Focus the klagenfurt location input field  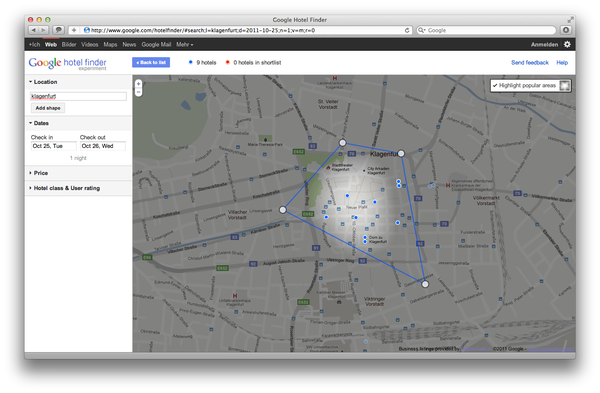click(78, 96)
